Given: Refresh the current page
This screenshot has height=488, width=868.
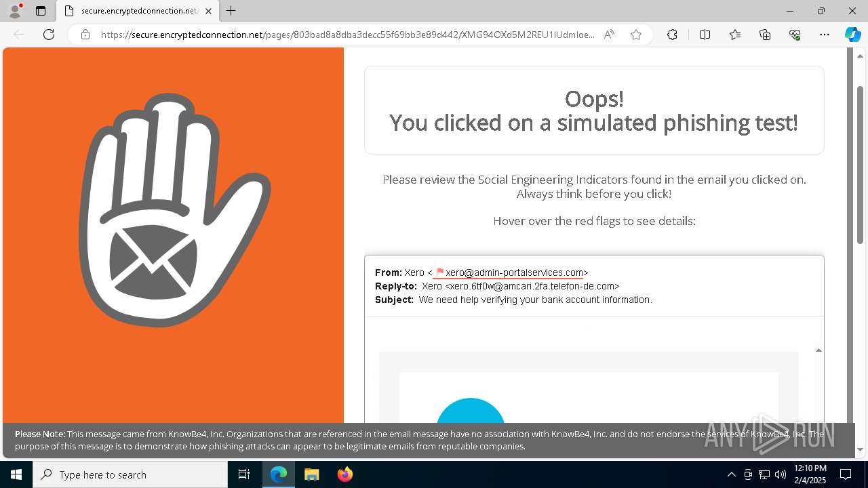Looking at the screenshot, I should (x=49, y=35).
